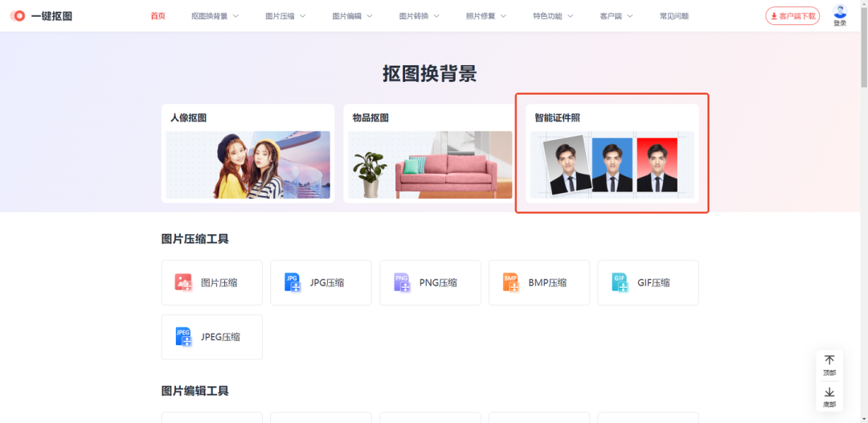This screenshot has width=868, height=423.
Task: Open 常见问题 page
Action: tap(674, 16)
